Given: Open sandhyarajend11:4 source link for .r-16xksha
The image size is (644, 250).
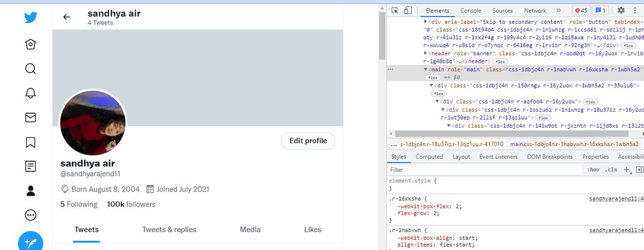Looking at the screenshot, I should [616, 198].
